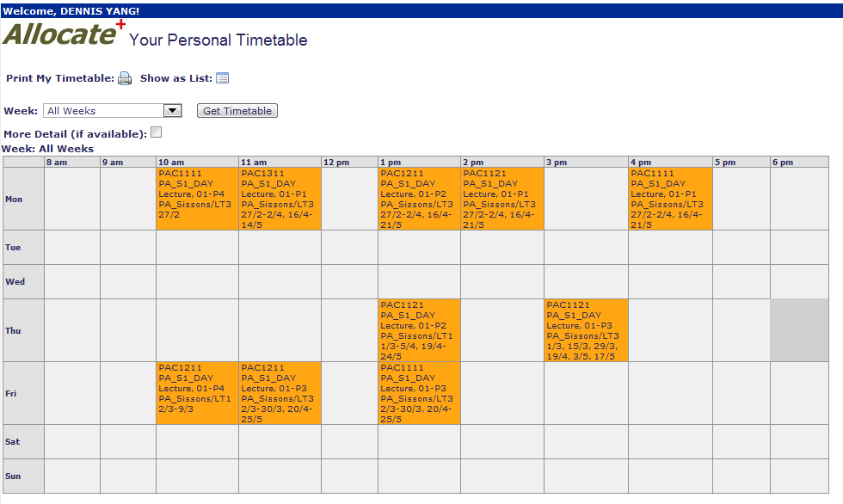Select Monday 11 am PAC1311 lecture block
The image size is (843, 504).
tap(280, 199)
